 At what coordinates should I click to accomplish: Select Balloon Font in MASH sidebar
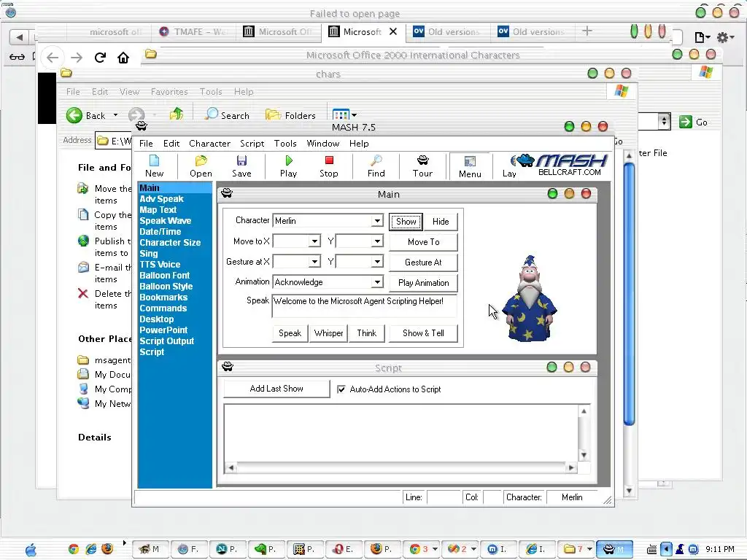point(164,275)
